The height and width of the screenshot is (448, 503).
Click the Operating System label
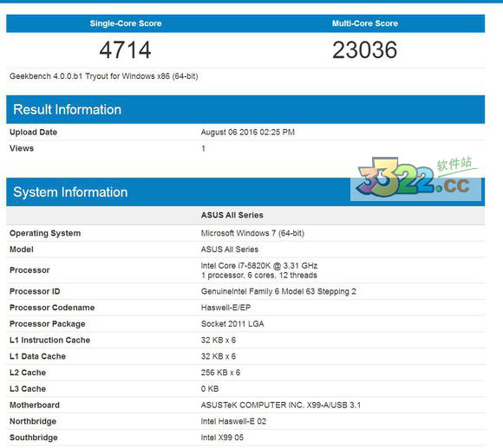(x=45, y=233)
